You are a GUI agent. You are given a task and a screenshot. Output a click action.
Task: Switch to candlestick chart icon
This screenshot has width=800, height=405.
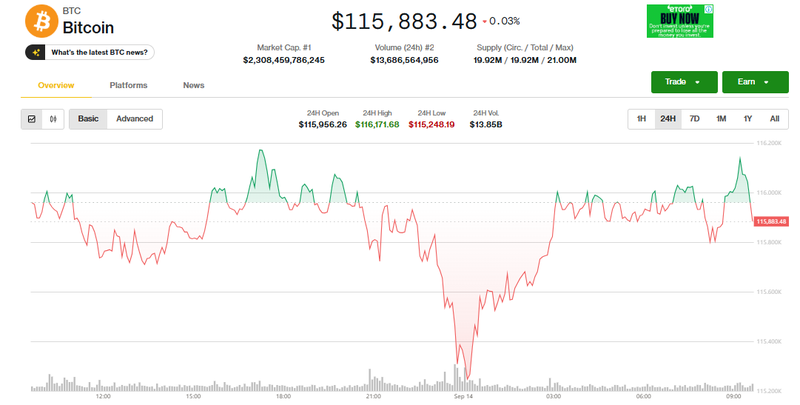[53, 119]
